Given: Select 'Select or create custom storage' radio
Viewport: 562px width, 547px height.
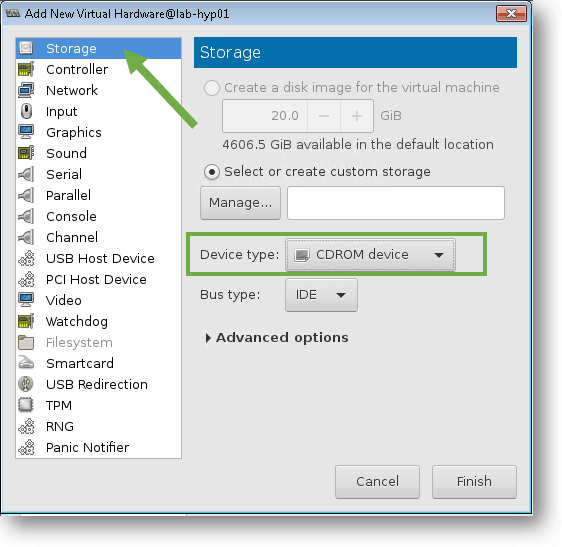Looking at the screenshot, I should (211, 172).
